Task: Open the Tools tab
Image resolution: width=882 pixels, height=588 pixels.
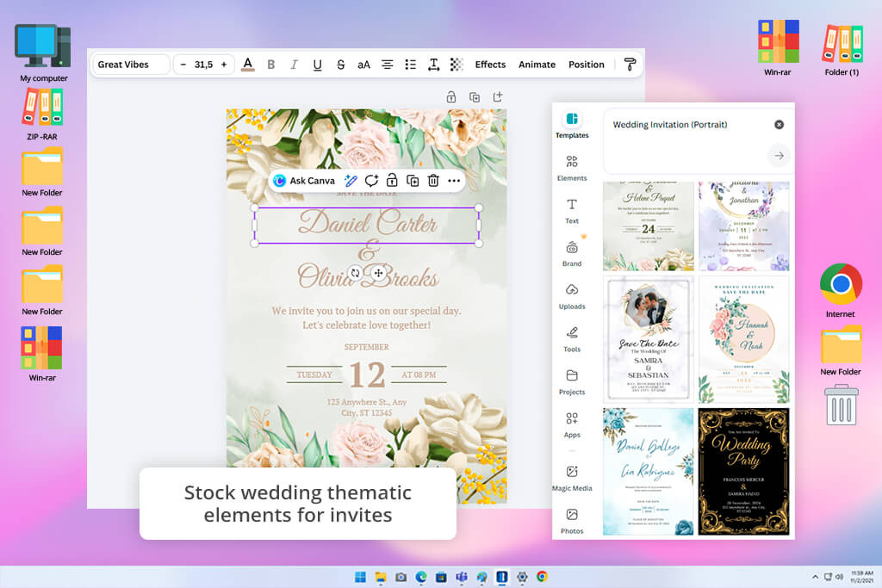Action: pos(572,339)
